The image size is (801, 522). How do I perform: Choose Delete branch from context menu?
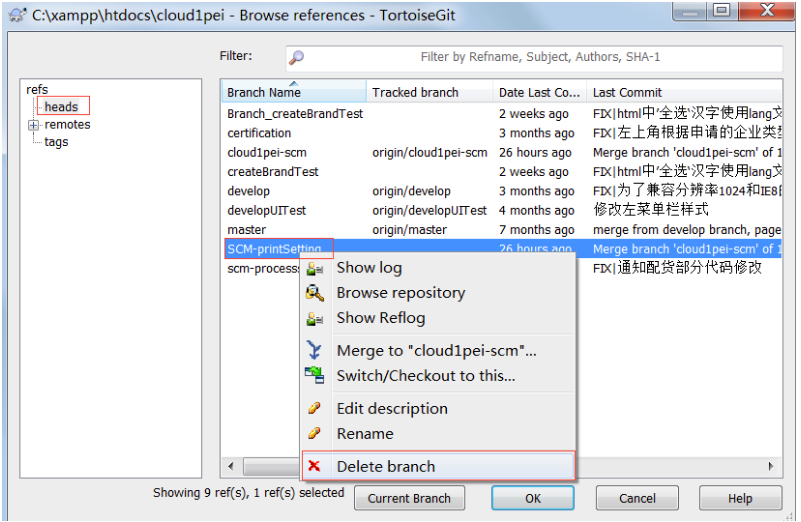tap(385, 467)
